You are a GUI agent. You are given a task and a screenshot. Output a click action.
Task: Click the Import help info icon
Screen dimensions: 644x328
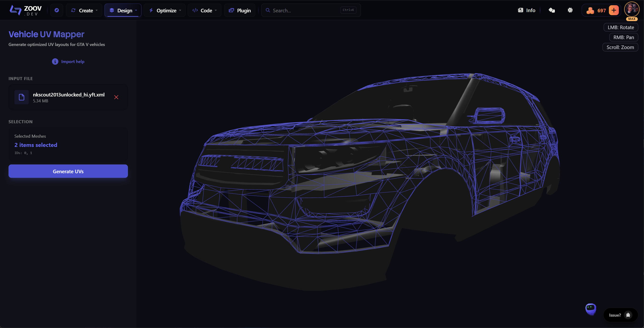point(55,61)
